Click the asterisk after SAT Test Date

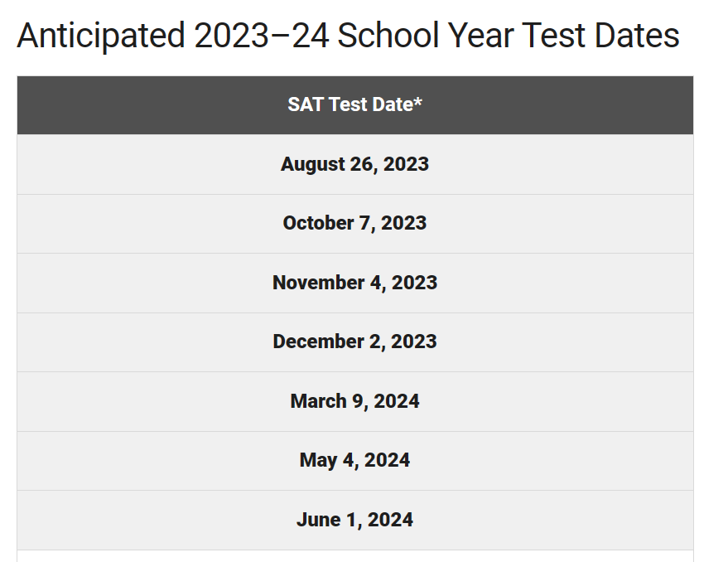pyautogui.click(x=418, y=101)
